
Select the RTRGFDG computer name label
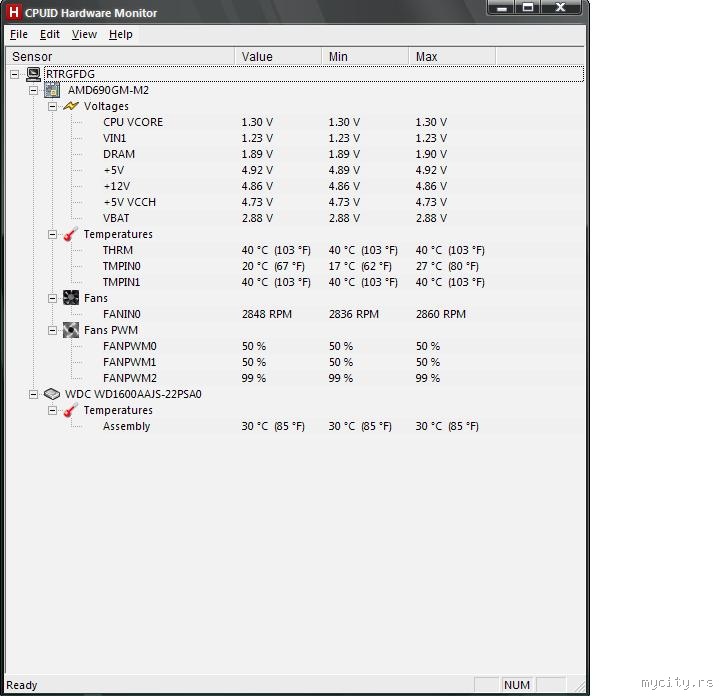70,74
